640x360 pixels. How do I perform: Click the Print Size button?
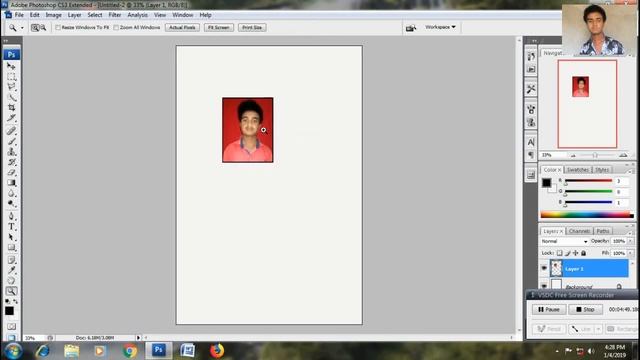252,28
